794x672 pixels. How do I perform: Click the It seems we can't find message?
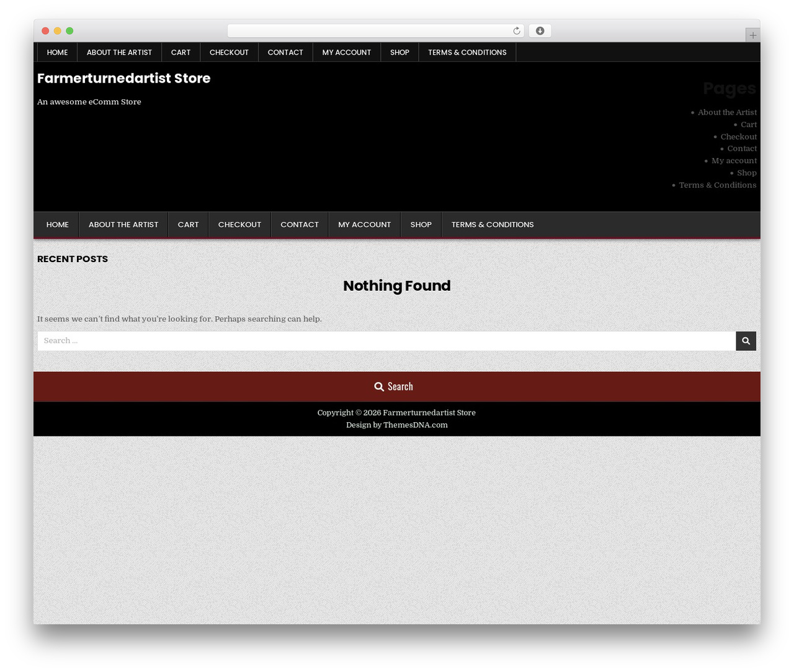(x=179, y=319)
